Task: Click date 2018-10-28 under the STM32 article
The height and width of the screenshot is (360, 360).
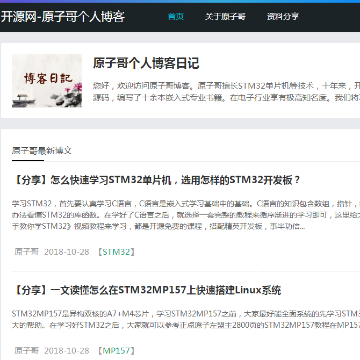Action: pyautogui.click(x=67, y=252)
